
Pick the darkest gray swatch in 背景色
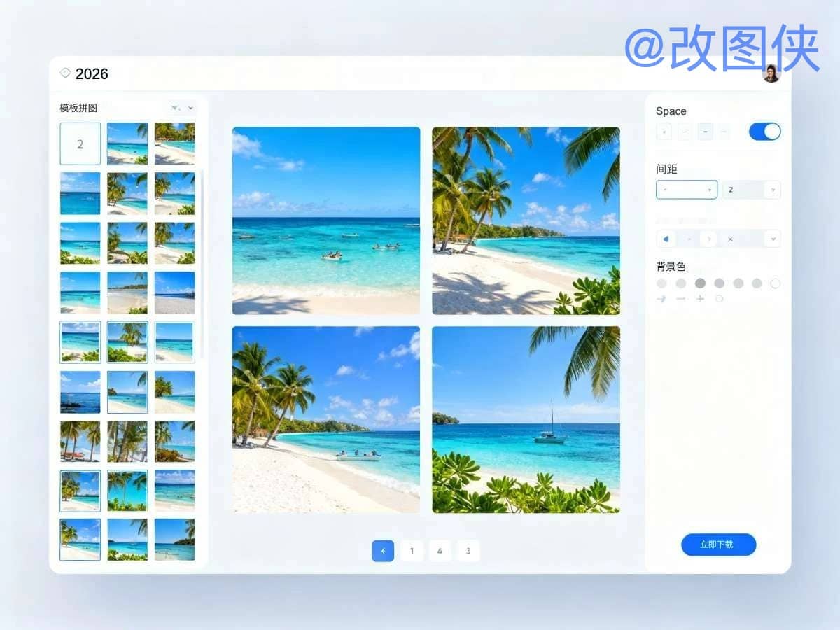click(x=699, y=283)
